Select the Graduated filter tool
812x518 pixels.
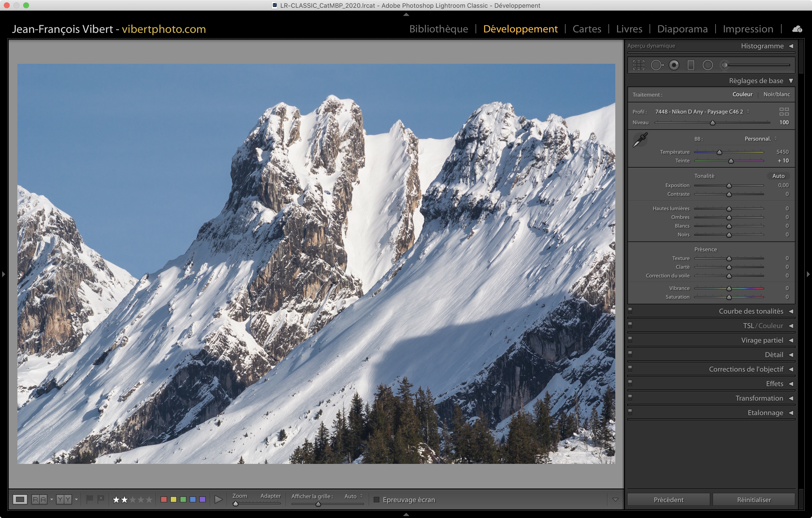point(691,65)
